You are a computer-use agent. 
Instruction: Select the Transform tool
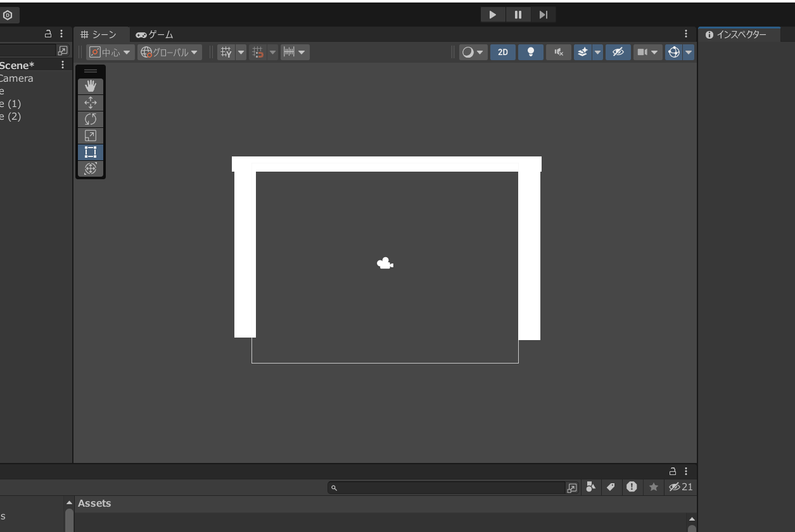pos(91,168)
